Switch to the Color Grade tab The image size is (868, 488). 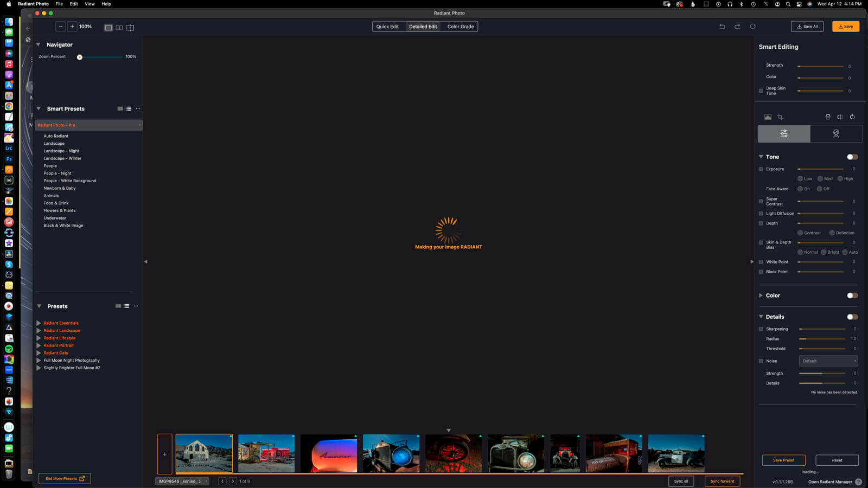460,27
